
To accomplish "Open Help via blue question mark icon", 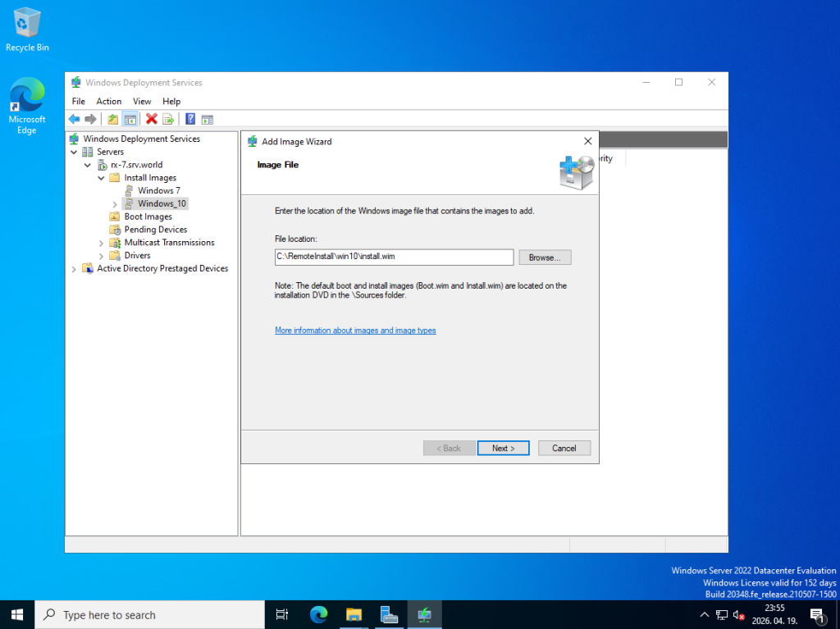I will point(190,119).
